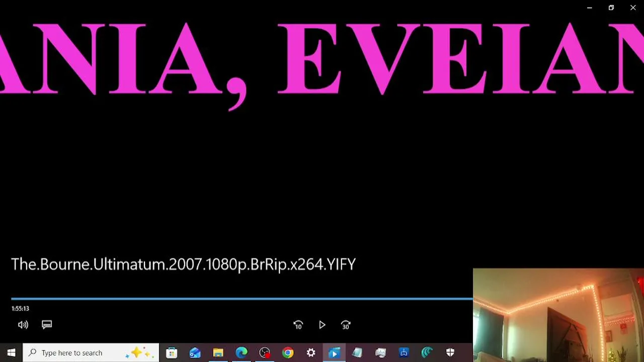Viewport: 644px width, 362px height.
Task: Open the subtitles and captions menu
Action: pyautogui.click(x=47, y=325)
